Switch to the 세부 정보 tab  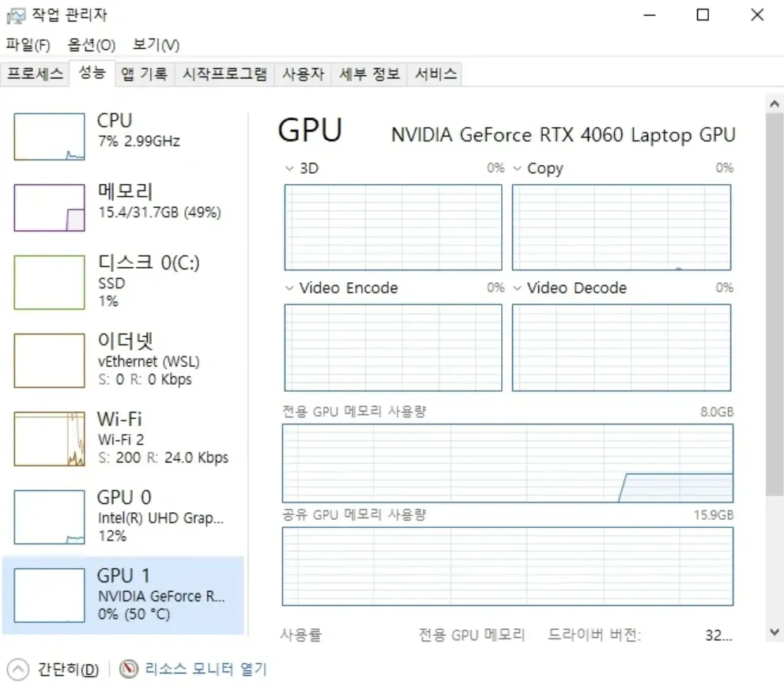coord(370,74)
